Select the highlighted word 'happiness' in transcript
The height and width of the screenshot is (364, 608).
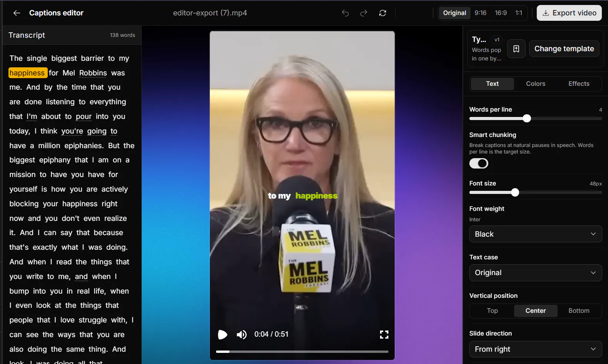[28, 73]
